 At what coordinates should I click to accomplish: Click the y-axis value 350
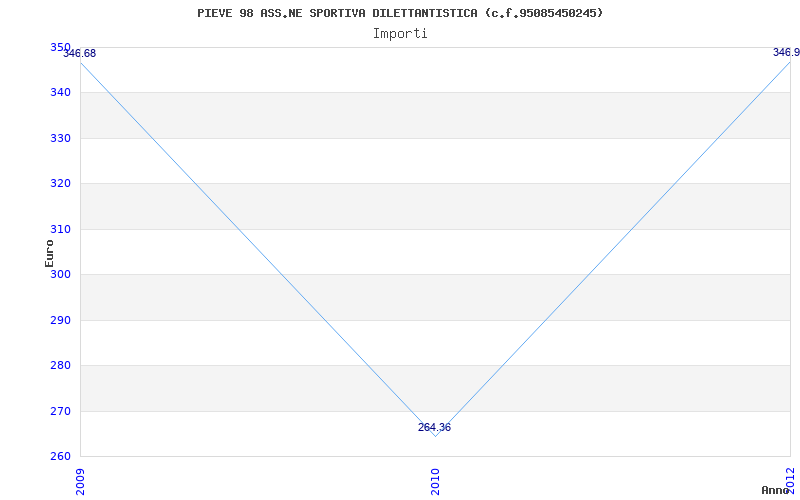click(60, 47)
